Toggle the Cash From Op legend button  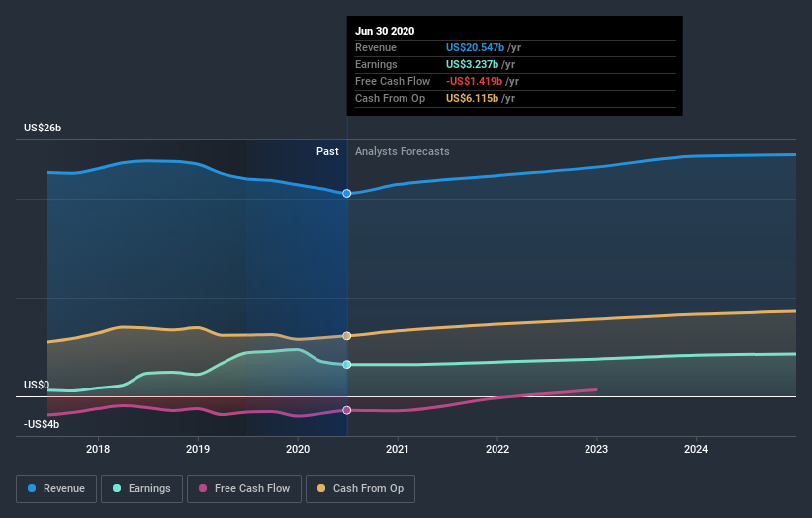click(x=360, y=489)
